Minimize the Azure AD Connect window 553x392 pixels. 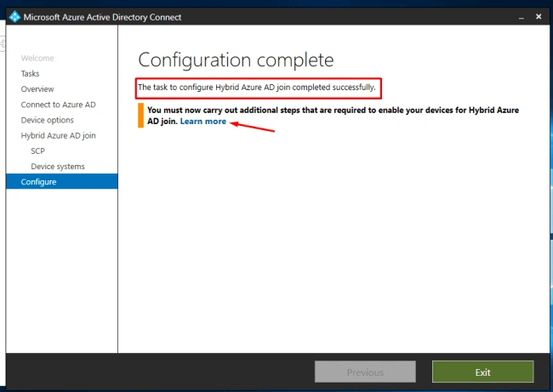pos(521,17)
